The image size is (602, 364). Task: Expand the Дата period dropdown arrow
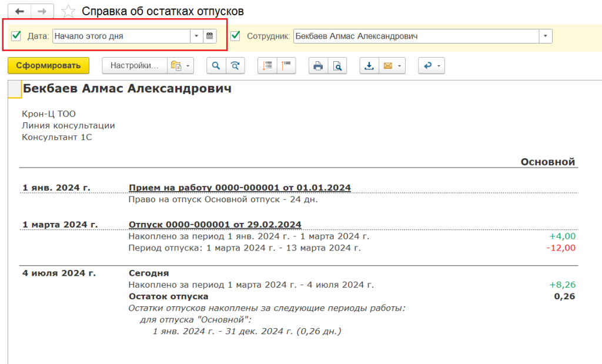196,36
